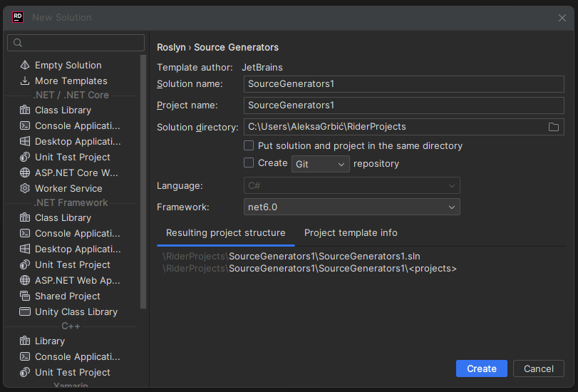Viewport: 578px width, 392px height.
Task: Select the .NET Framework Console Application icon
Action: (25, 234)
